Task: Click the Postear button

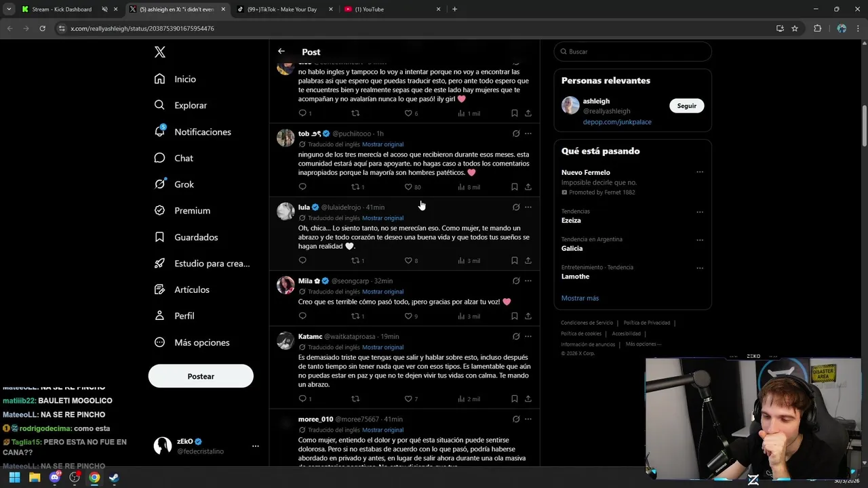Action: click(201, 376)
